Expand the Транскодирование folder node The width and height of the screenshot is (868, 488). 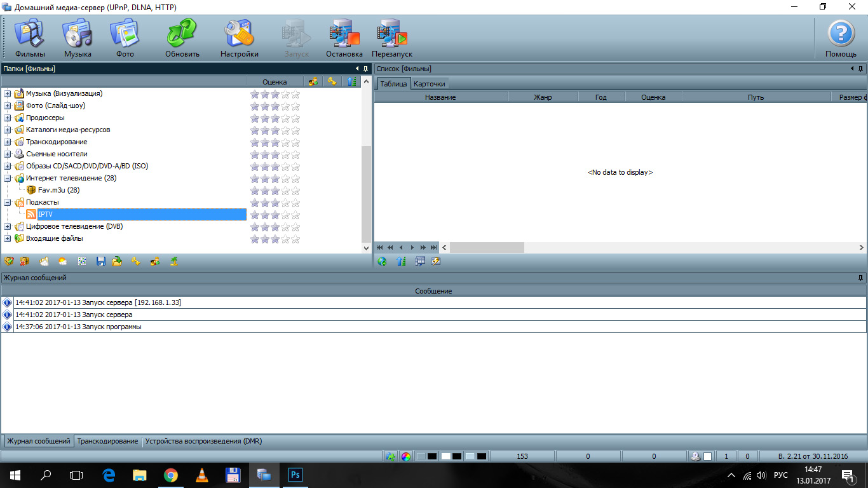[x=8, y=142]
